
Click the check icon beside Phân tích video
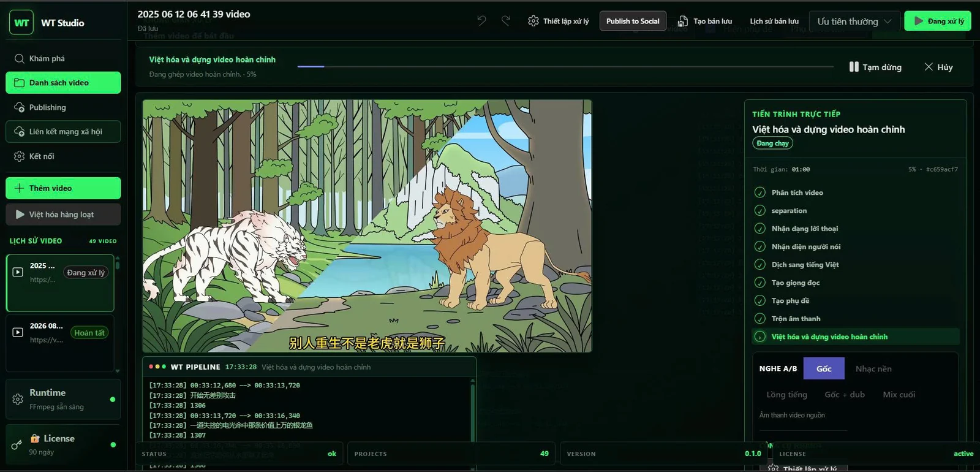(760, 192)
